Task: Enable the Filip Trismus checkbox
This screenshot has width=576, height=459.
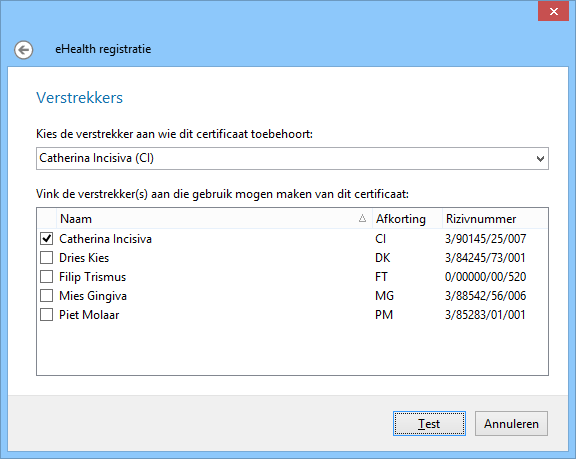Action: [x=46, y=277]
